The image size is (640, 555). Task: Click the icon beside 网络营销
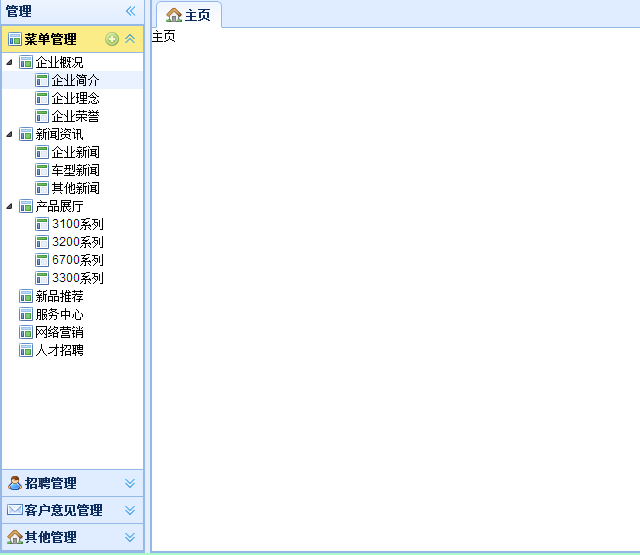pos(26,332)
